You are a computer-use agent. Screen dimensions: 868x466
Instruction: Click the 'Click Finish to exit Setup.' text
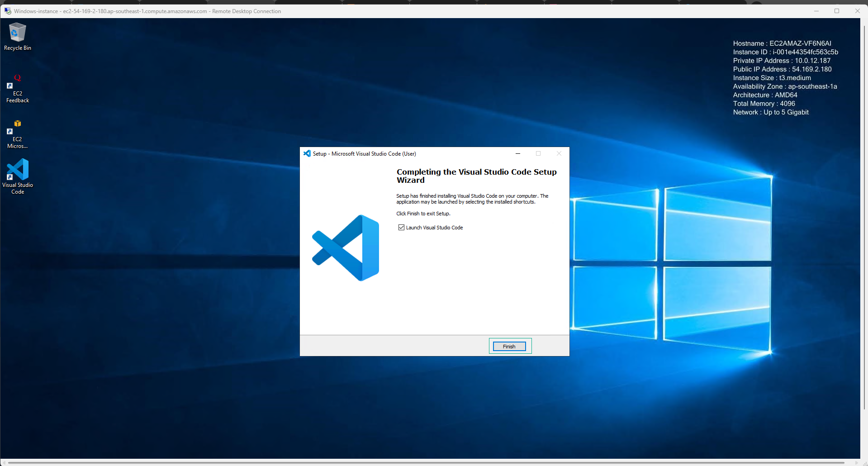click(423, 214)
